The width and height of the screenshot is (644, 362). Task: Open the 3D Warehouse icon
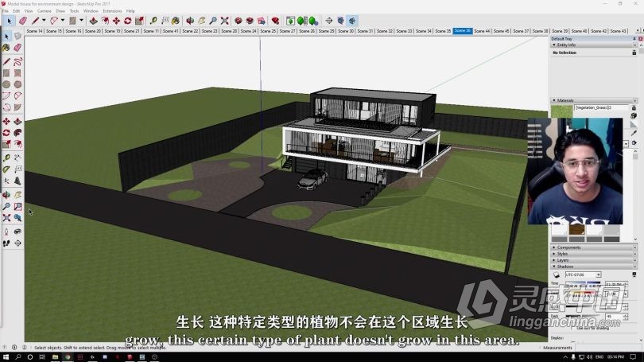(x=239, y=21)
